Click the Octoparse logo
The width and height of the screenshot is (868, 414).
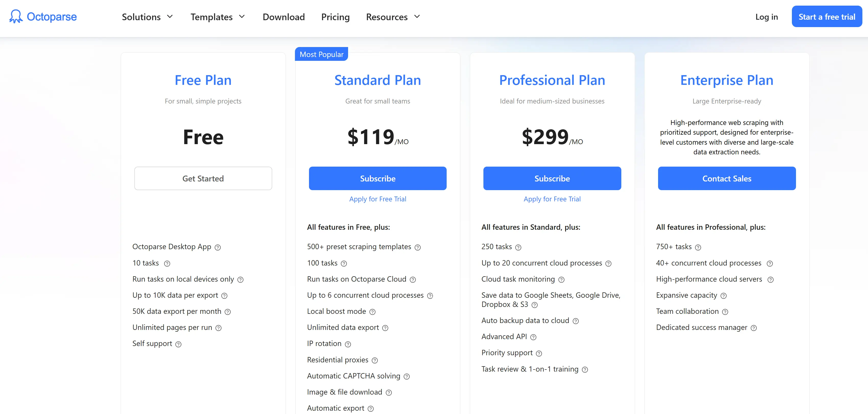(x=43, y=17)
